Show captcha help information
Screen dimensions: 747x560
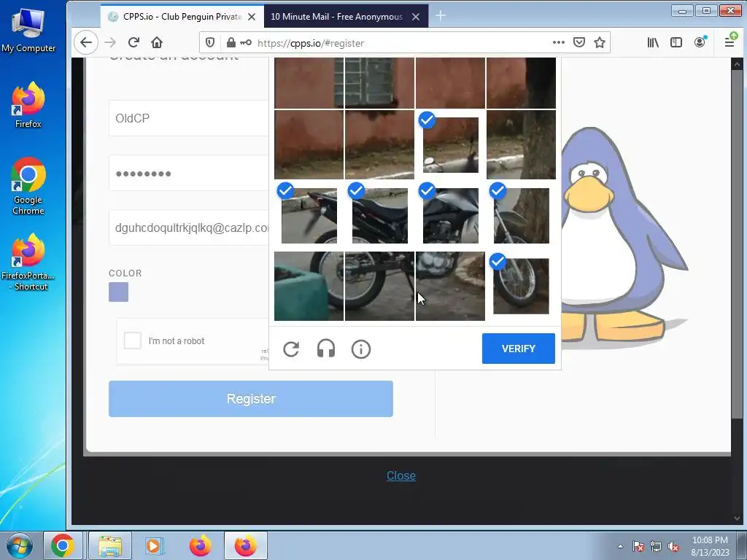[x=360, y=349]
